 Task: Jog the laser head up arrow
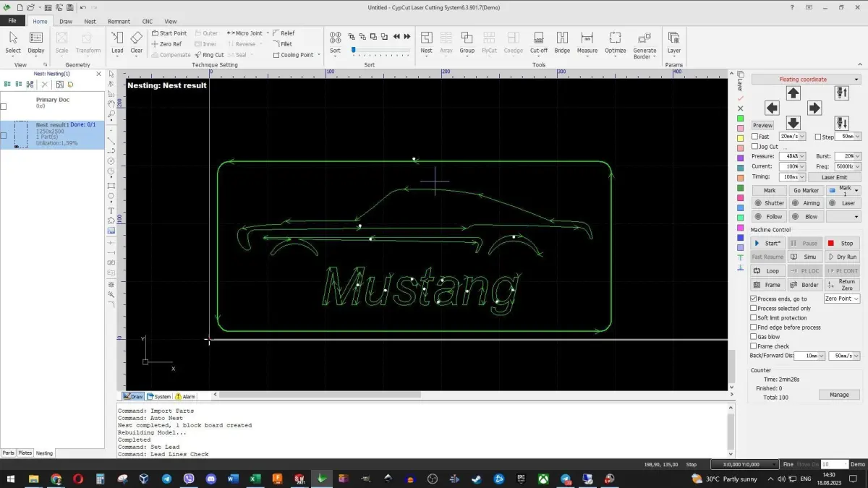(x=793, y=93)
